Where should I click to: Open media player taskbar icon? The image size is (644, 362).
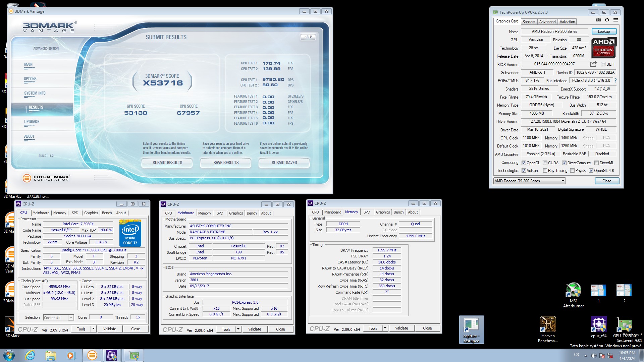pyautogui.click(x=71, y=355)
